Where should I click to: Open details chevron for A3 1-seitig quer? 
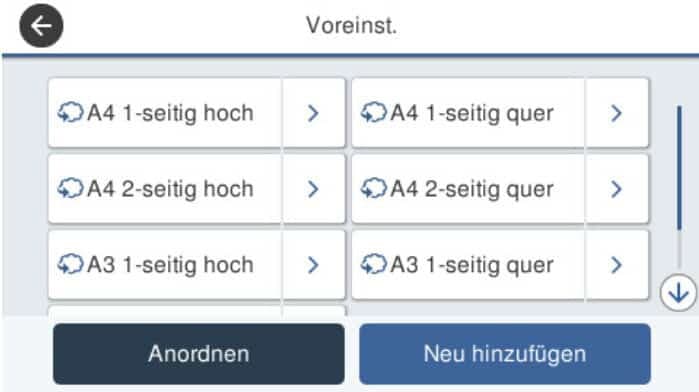pyautogui.click(x=617, y=264)
